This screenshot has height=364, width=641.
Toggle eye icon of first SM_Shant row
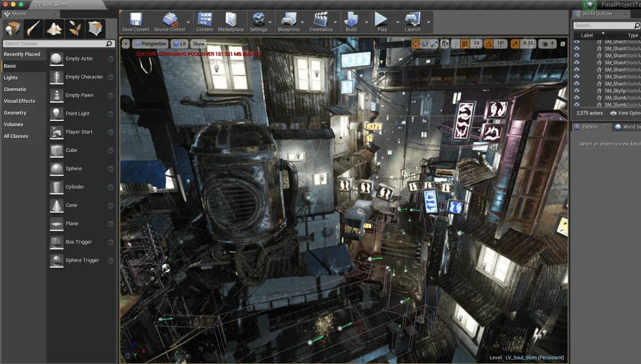click(x=577, y=41)
